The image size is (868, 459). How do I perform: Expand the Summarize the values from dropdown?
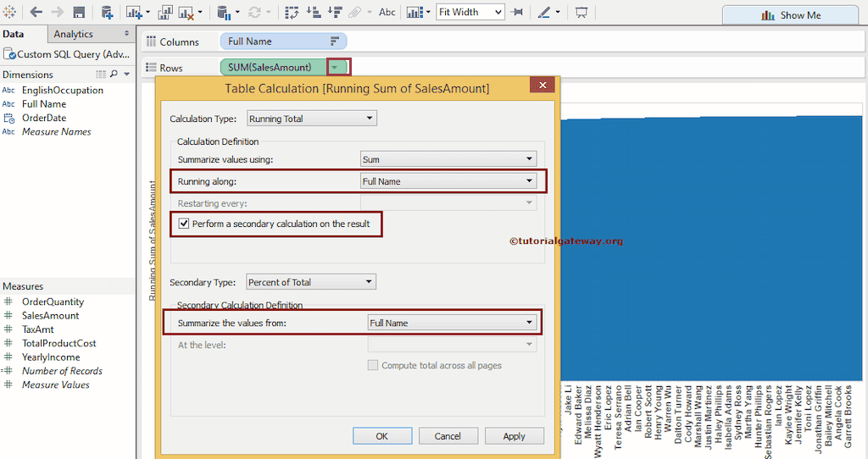coord(452,323)
